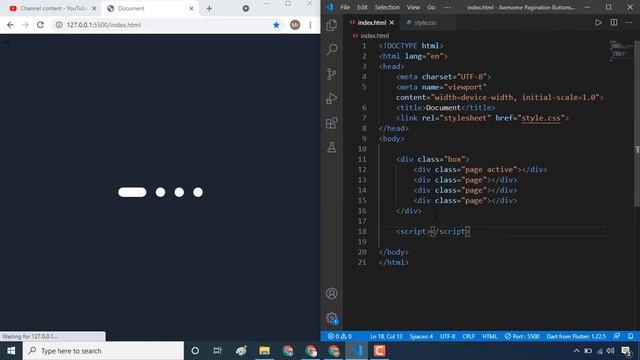This screenshot has height=360, width=640.
Task: Click the Dart from Flutter status entry
Action: click(x=576, y=336)
